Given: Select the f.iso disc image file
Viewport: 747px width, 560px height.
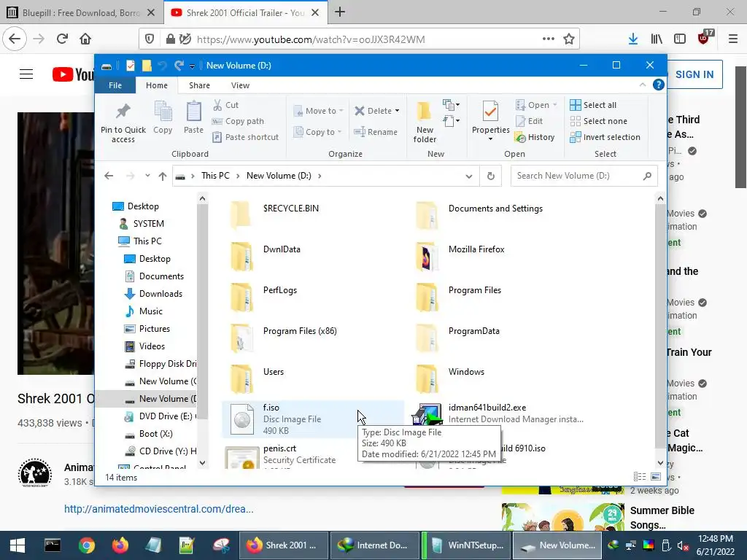Looking at the screenshot, I should 313,419.
